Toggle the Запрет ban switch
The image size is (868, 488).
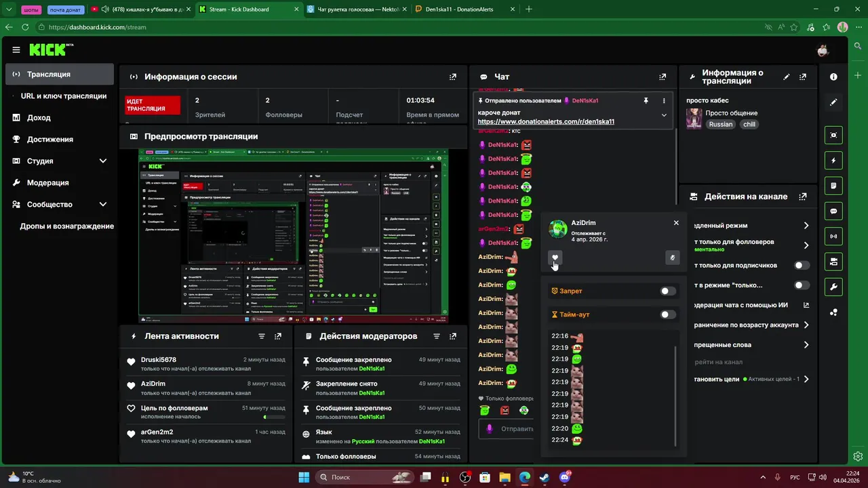[668, 291]
